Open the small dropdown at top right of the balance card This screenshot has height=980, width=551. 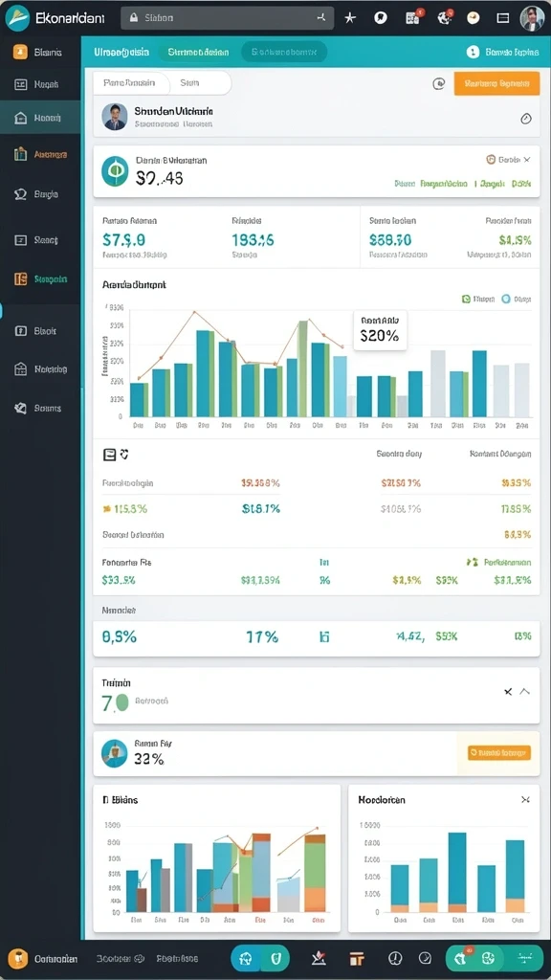point(509,160)
